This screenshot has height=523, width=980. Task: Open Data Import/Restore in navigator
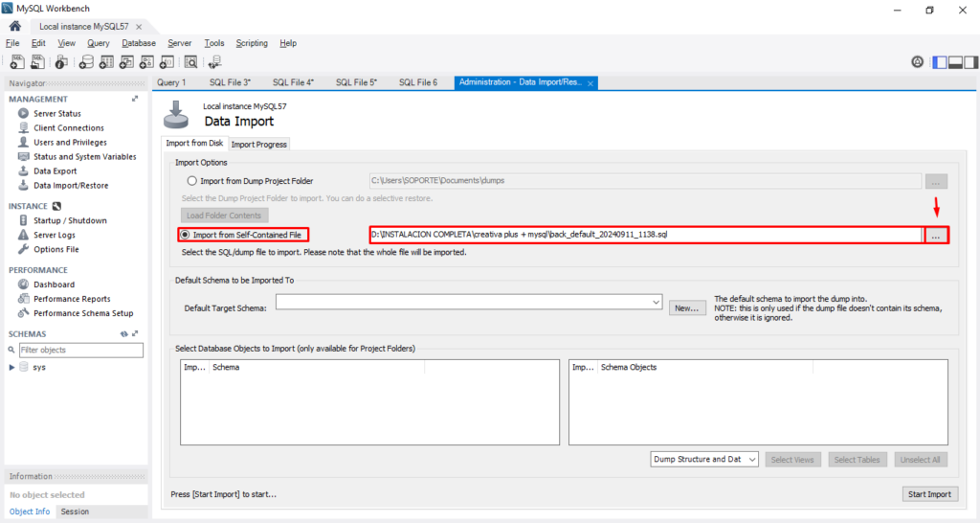pos(71,185)
